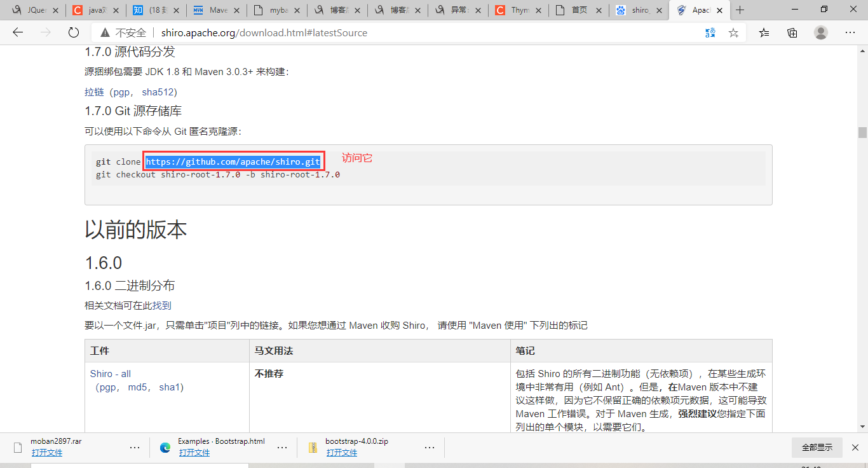This screenshot has height=468, width=868.
Task: Close the JQuer tab
Action: tap(55, 10)
